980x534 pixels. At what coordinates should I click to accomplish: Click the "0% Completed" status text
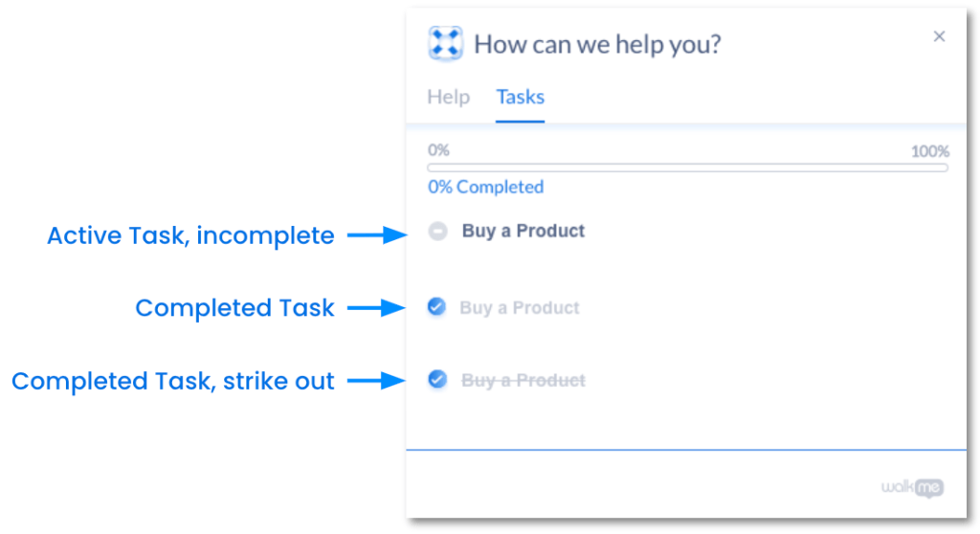(x=485, y=187)
